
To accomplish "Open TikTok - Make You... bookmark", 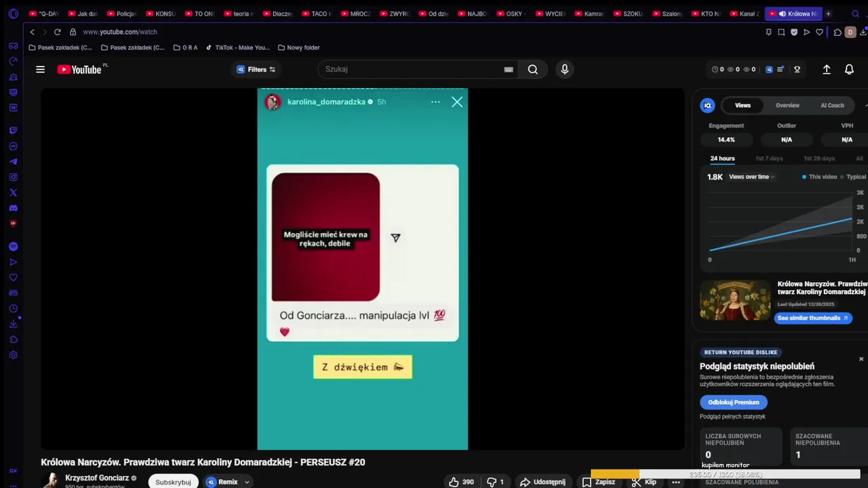I will click(x=237, y=47).
